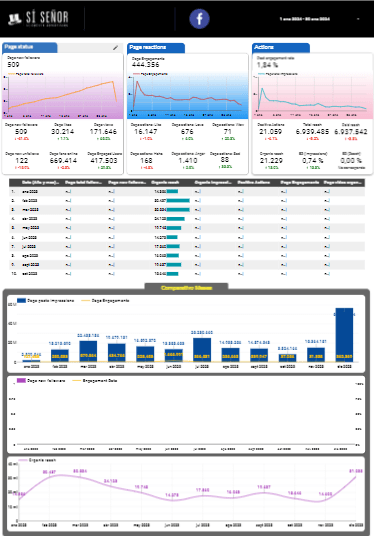
Task: Open the date range dropdown arrow in header
Action: 358,19
